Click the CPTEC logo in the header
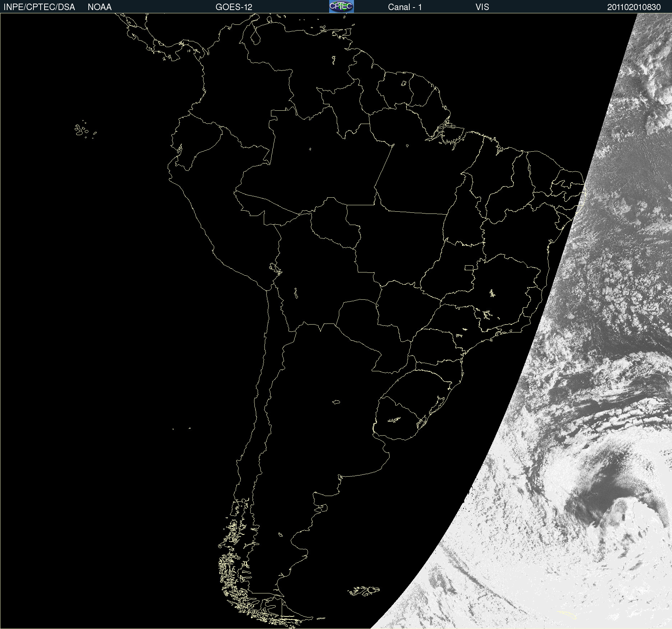 [x=341, y=6]
